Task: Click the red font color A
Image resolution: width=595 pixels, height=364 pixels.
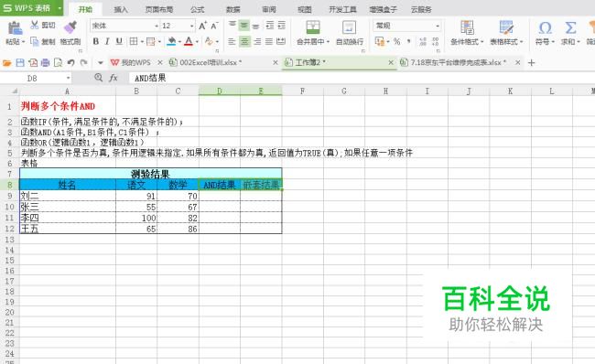Action: tap(189, 41)
